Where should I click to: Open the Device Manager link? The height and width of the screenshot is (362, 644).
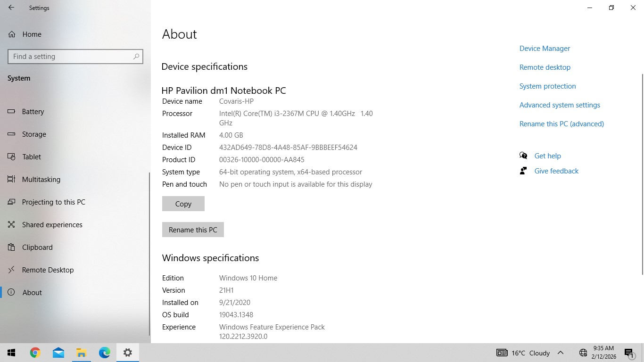545,49
